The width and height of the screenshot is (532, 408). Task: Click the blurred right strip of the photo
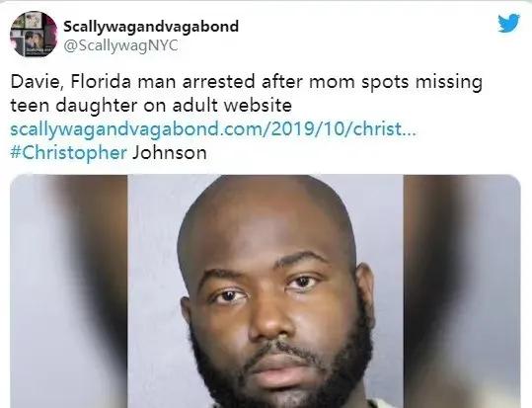462,291
